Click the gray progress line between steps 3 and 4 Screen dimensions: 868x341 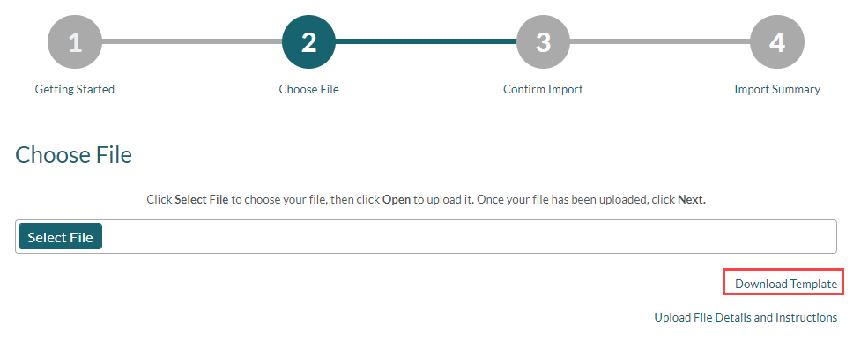660,41
